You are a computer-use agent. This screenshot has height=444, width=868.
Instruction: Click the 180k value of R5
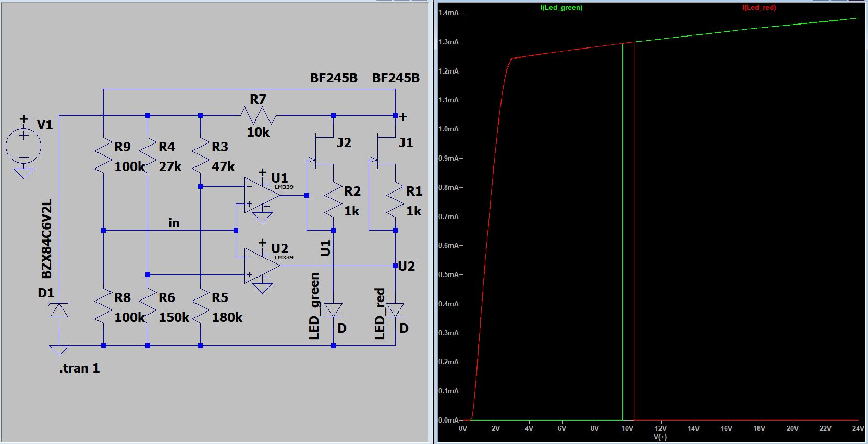pyautogui.click(x=227, y=317)
